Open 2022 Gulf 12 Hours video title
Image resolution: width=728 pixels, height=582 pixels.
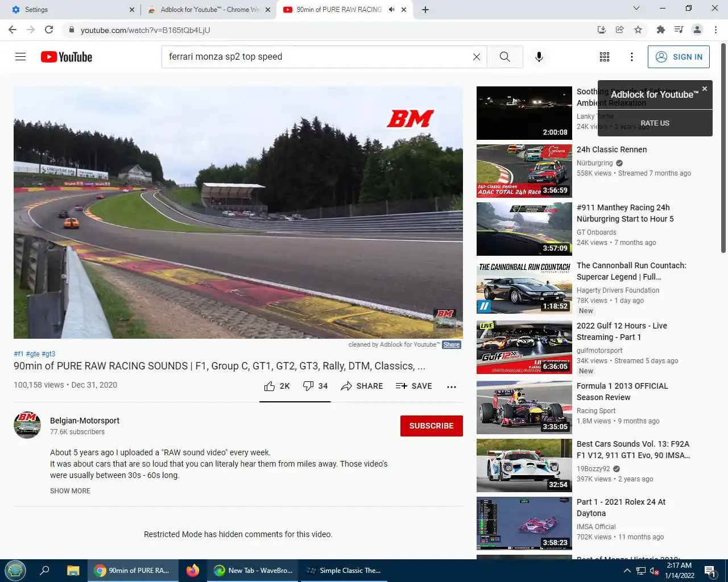tap(622, 331)
